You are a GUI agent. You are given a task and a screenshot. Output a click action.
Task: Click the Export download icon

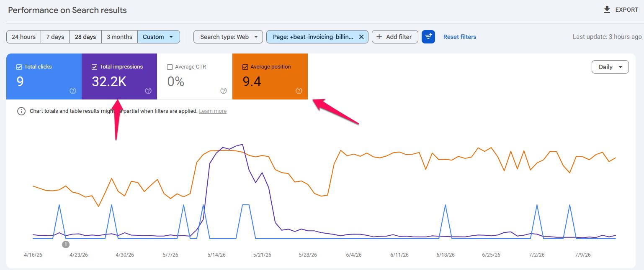click(x=607, y=10)
